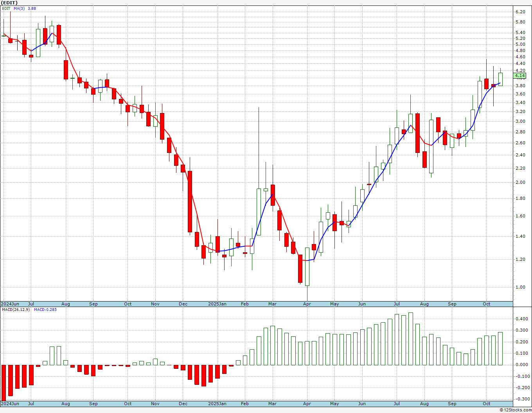Click the 3.40 price axis label
The image size is (532, 413).
(x=520, y=102)
